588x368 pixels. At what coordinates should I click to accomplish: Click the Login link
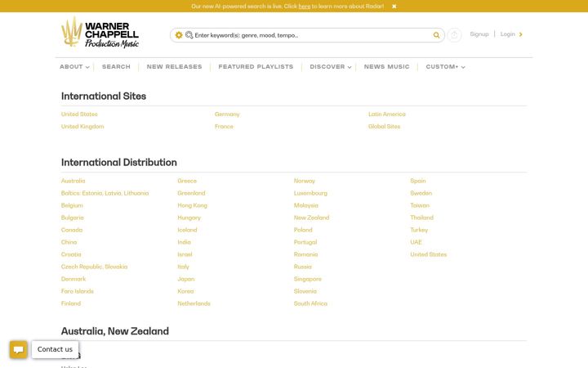pyautogui.click(x=507, y=34)
